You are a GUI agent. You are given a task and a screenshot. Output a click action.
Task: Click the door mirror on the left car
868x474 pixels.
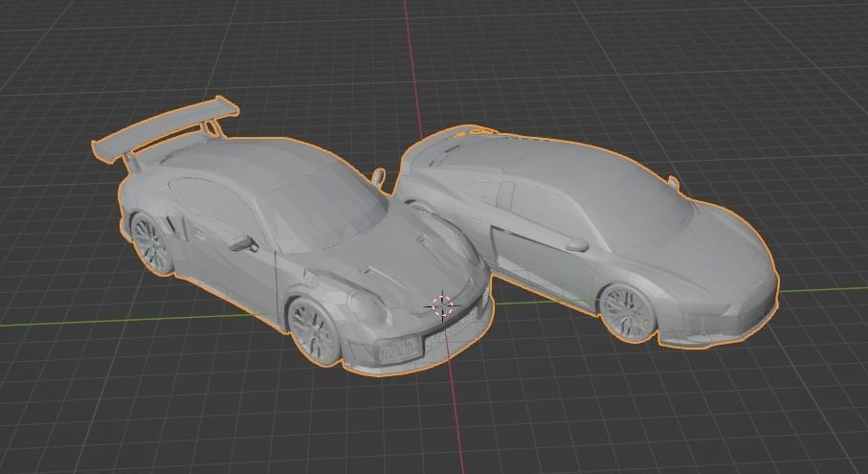[x=242, y=242]
